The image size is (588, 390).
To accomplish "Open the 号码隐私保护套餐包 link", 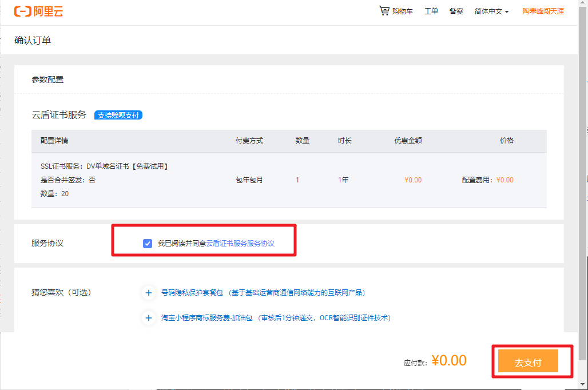I will coord(263,293).
